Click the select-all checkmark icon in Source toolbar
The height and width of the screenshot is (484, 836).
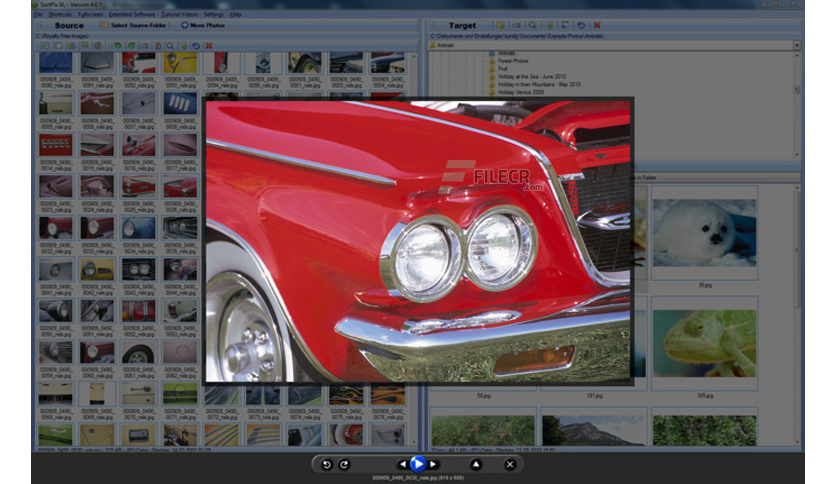(46, 46)
